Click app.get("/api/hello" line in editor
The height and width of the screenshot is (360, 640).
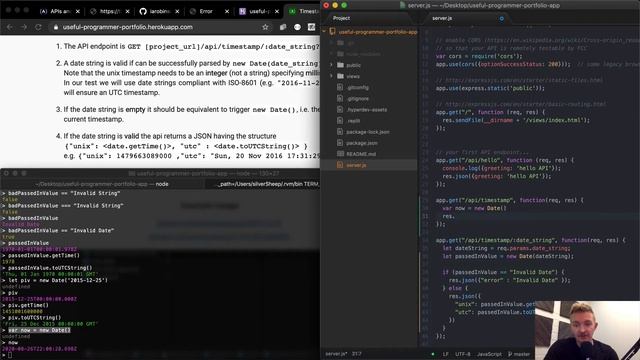coord(505,160)
